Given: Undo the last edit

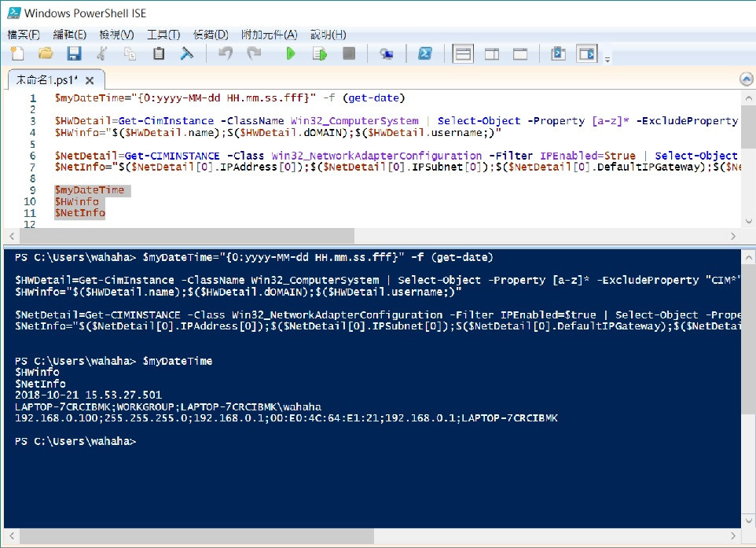Looking at the screenshot, I should click(x=226, y=53).
